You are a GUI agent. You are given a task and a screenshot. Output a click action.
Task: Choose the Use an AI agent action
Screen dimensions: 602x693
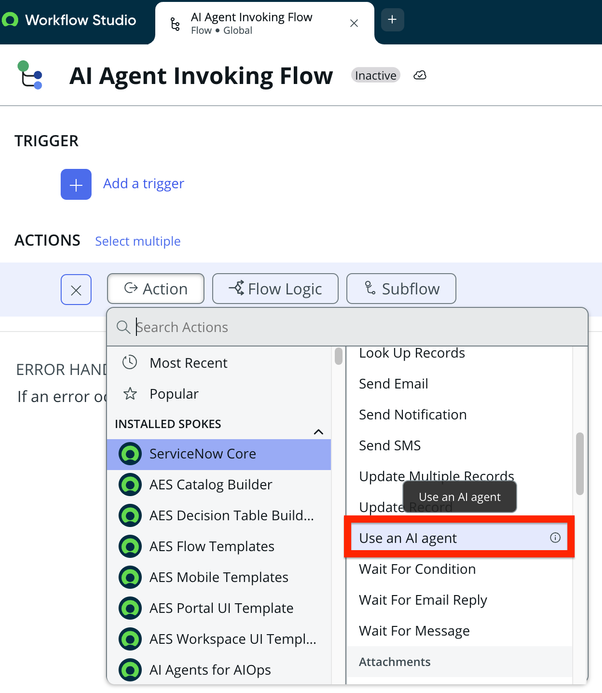[x=460, y=538]
